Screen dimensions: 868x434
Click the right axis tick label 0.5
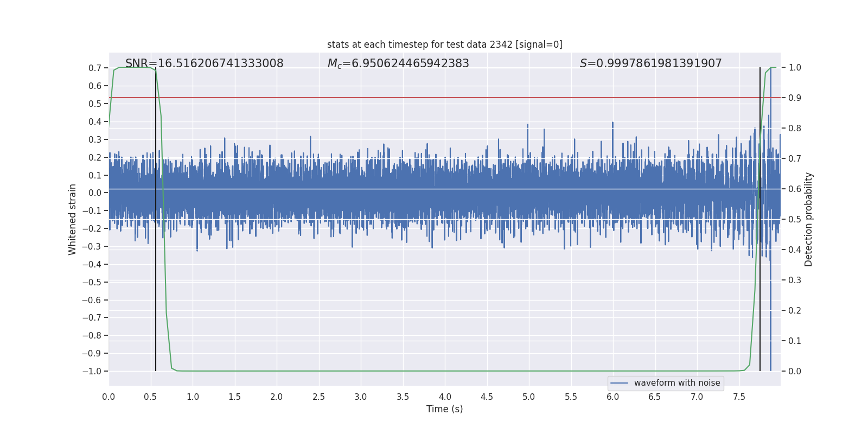coord(795,220)
